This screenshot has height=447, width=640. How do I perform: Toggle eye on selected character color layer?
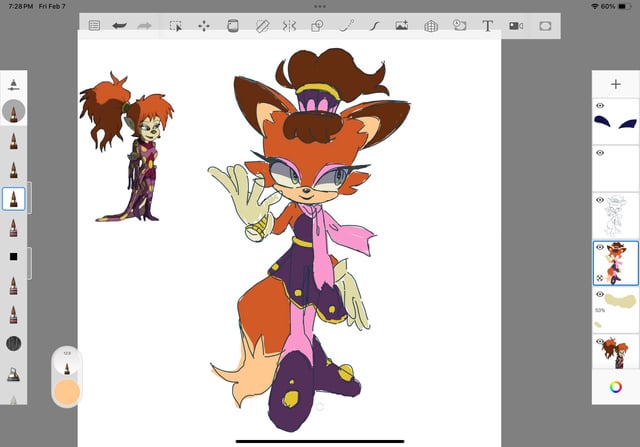coord(600,247)
